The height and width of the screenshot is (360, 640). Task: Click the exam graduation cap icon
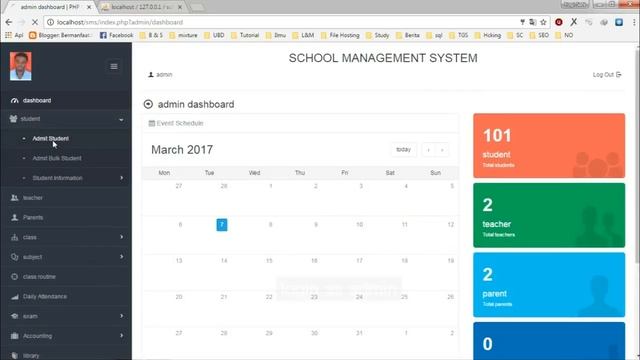coord(15,316)
